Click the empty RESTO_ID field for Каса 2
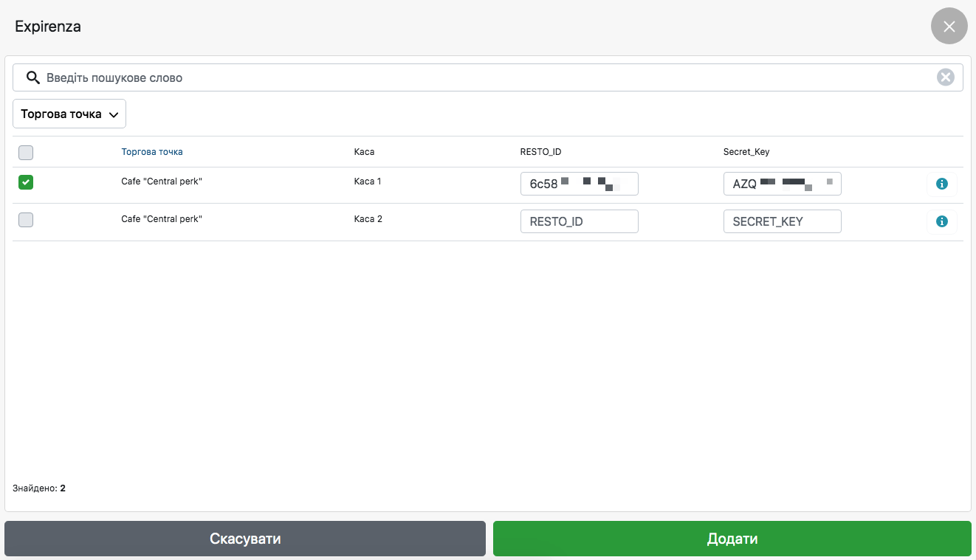 (579, 221)
